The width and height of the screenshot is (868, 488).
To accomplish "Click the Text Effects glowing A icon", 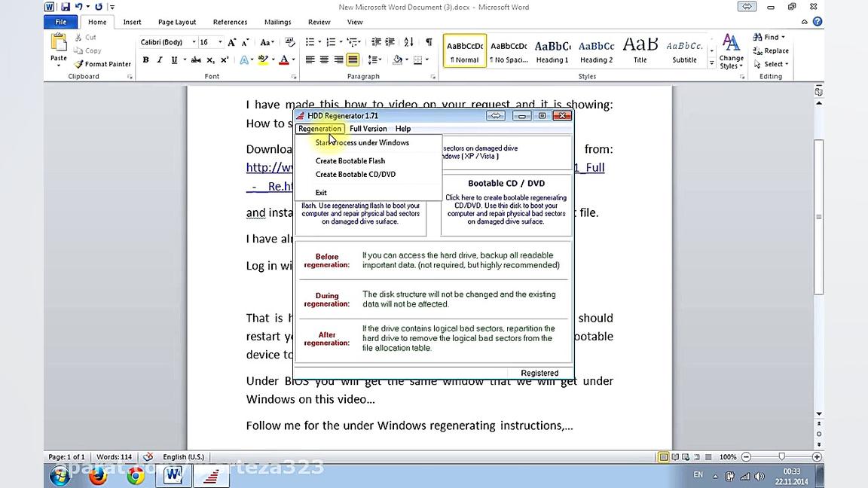I will point(243,59).
